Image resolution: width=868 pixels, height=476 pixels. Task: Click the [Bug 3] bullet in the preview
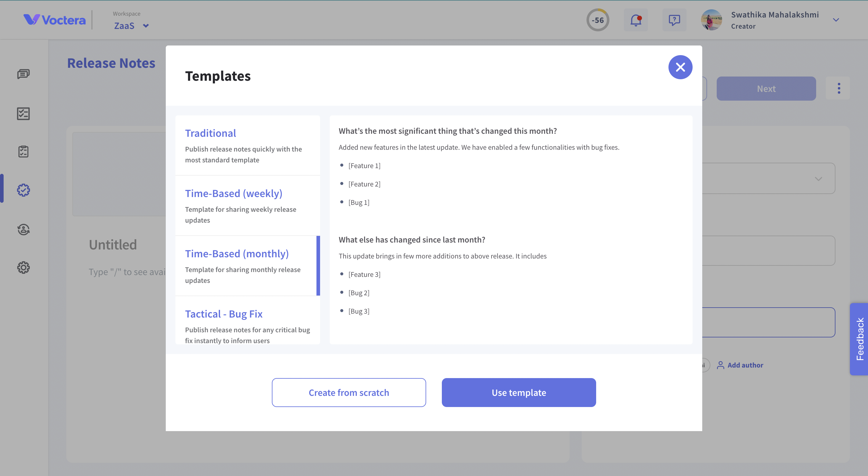tap(359, 311)
